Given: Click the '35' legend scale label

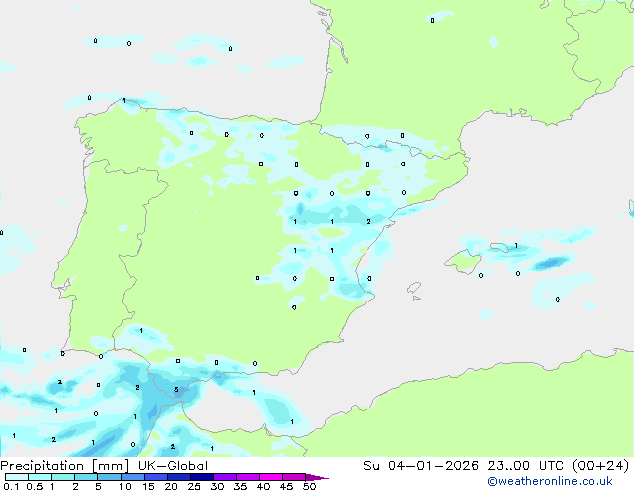Looking at the screenshot, I should [240, 486].
